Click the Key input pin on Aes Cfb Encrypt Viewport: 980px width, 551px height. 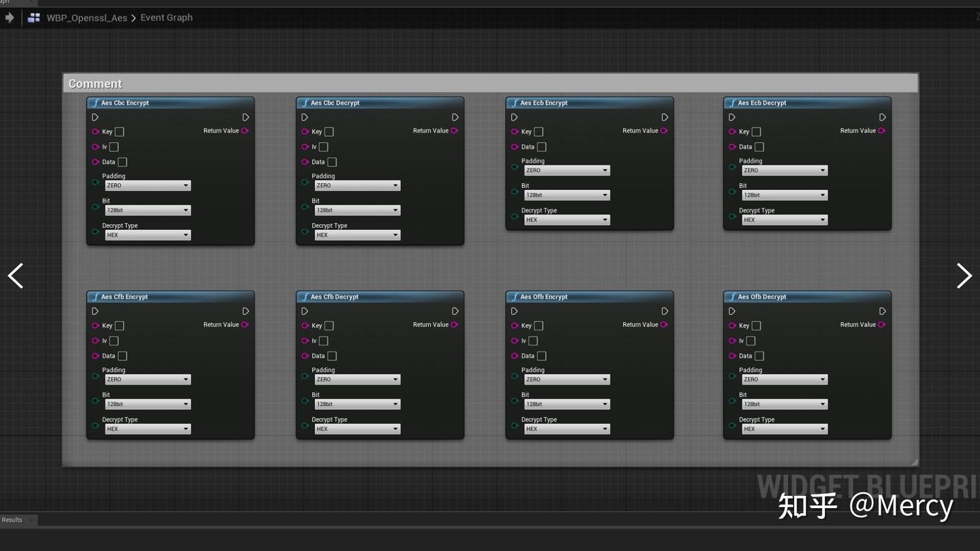click(x=95, y=326)
